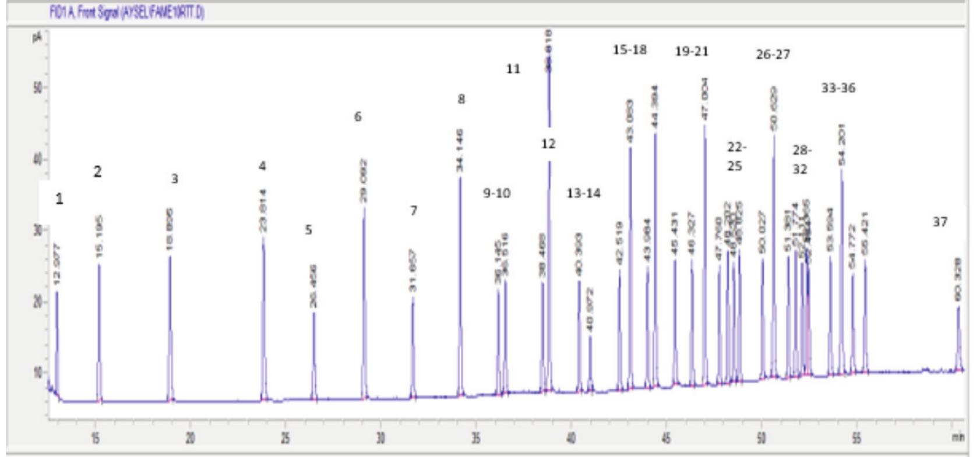Click the "26-27" peak group label

click(773, 55)
